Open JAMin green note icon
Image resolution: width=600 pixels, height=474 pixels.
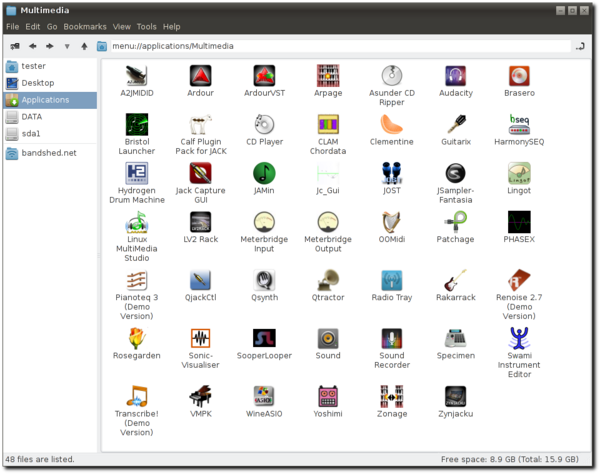[x=264, y=173]
